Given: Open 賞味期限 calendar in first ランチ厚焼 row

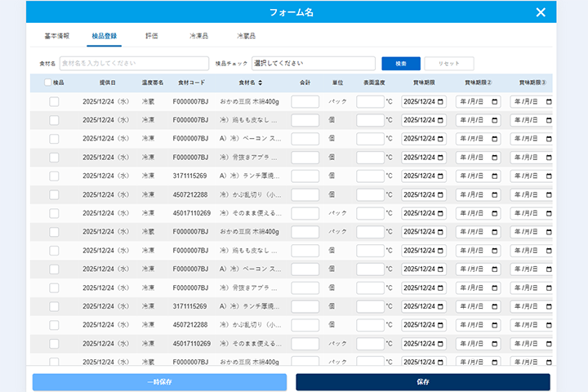Looking at the screenshot, I should pos(440,176).
